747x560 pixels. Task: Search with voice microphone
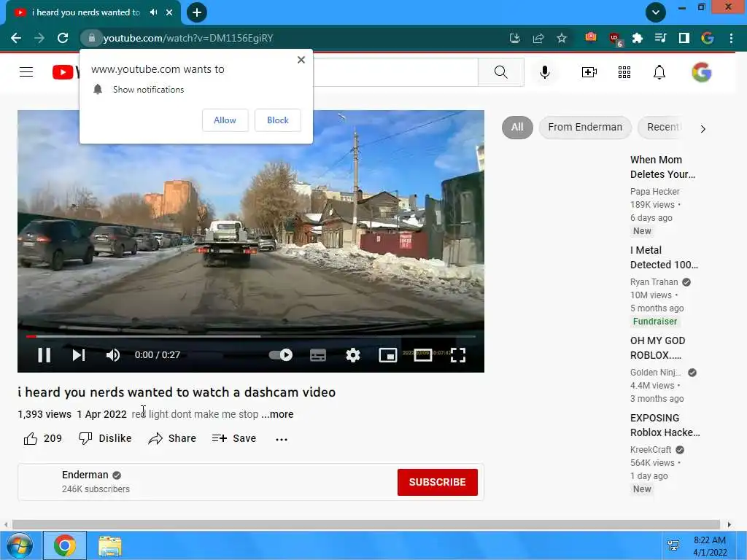point(545,72)
